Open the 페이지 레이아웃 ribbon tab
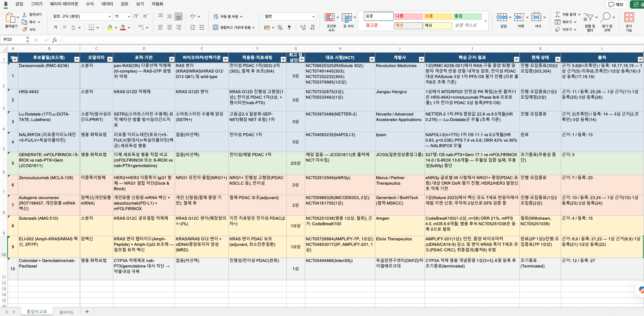Viewport: 644px width, 316px height. tap(64, 4)
